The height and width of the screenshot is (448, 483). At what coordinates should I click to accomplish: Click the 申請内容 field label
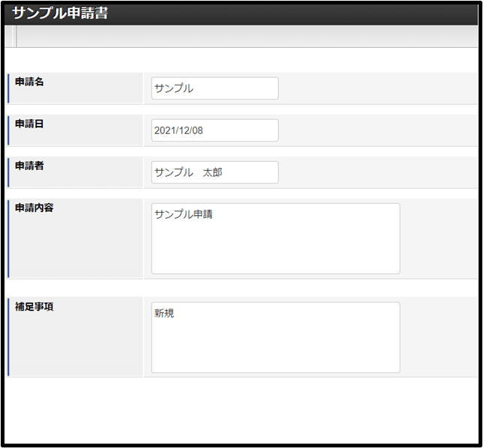click(x=34, y=208)
